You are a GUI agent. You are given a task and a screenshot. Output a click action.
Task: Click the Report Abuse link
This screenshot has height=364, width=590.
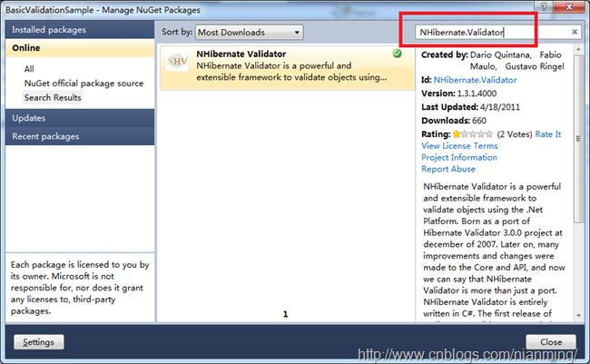(x=448, y=169)
